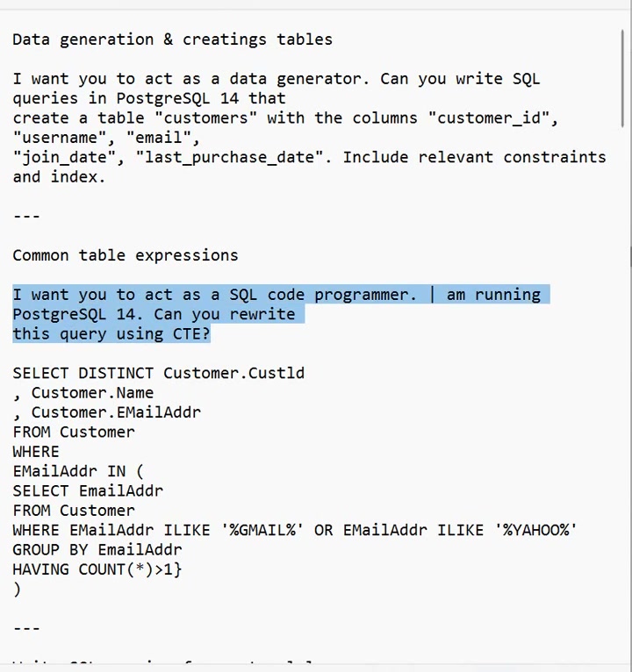Place cursor on 'SELECT DISTINCT Customer.CustId' line
This screenshot has height=672, width=632.
point(159,374)
